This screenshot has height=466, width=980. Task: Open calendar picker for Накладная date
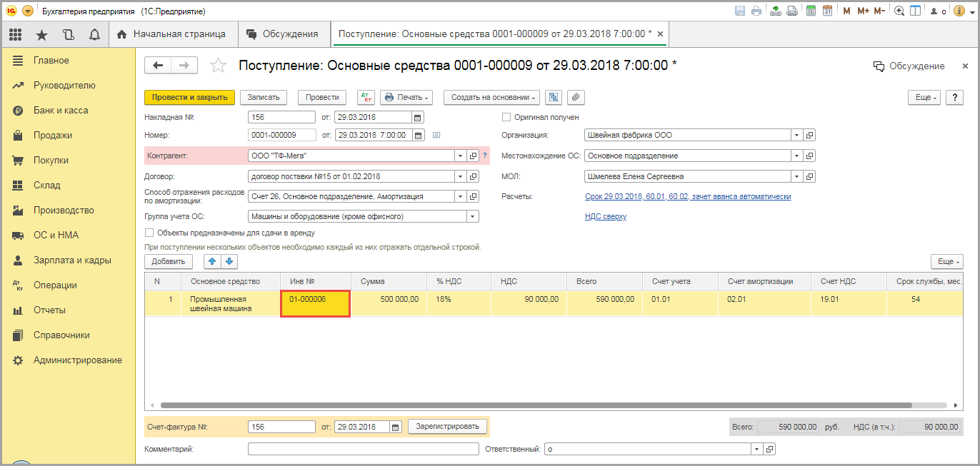(x=418, y=118)
